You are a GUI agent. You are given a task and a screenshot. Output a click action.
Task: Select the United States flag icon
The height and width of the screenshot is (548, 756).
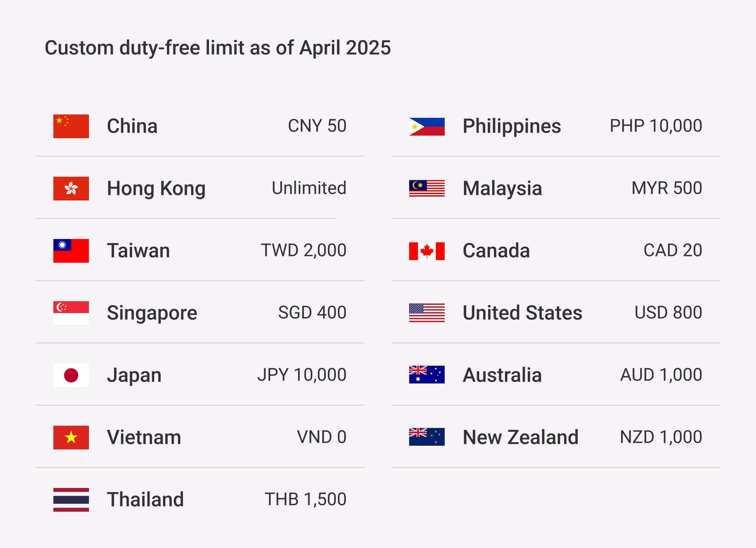(x=427, y=313)
